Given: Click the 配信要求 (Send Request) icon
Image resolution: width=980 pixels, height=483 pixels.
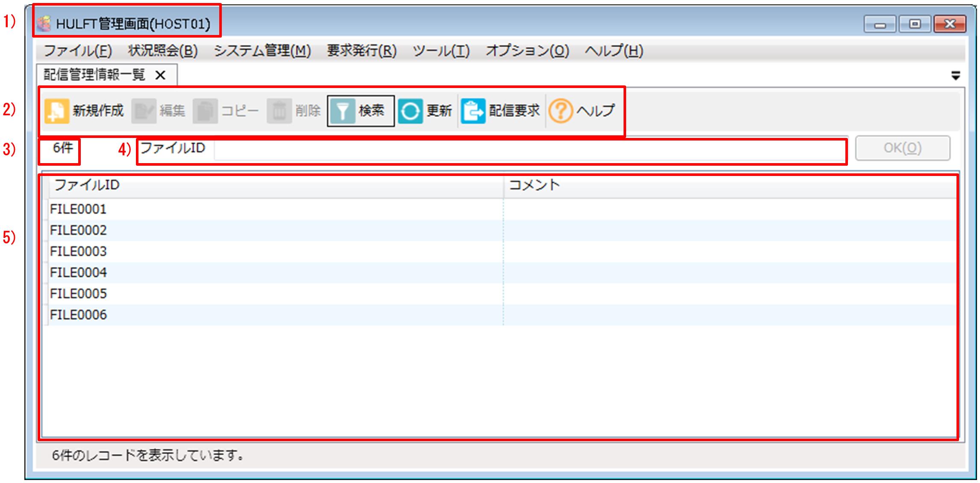Looking at the screenshot, I should click(x=473, y=111).
